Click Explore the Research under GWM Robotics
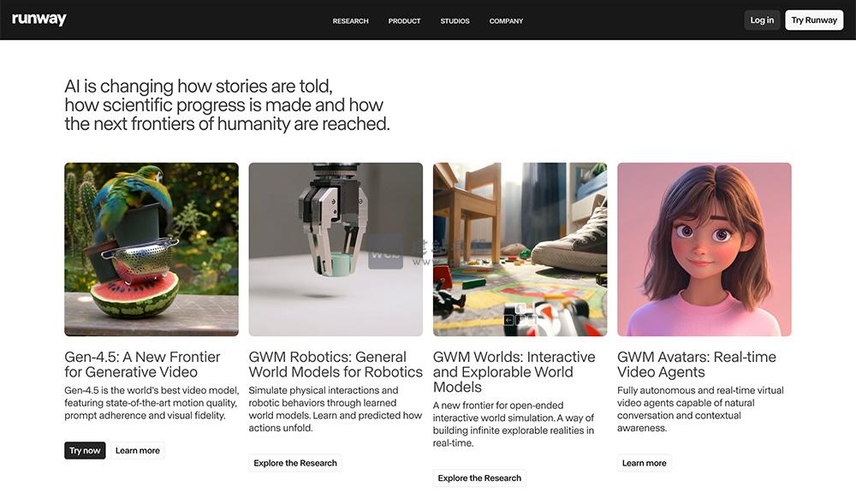 click(x=295, y=463)
